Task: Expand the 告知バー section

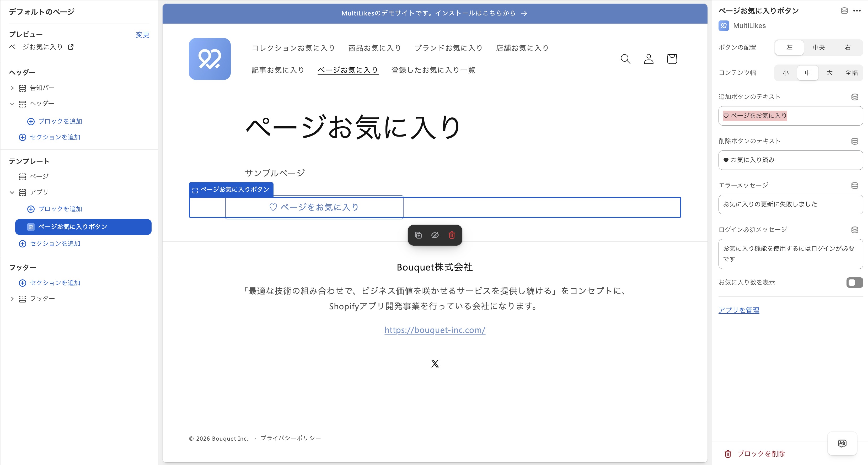Action: coord(12,88)
